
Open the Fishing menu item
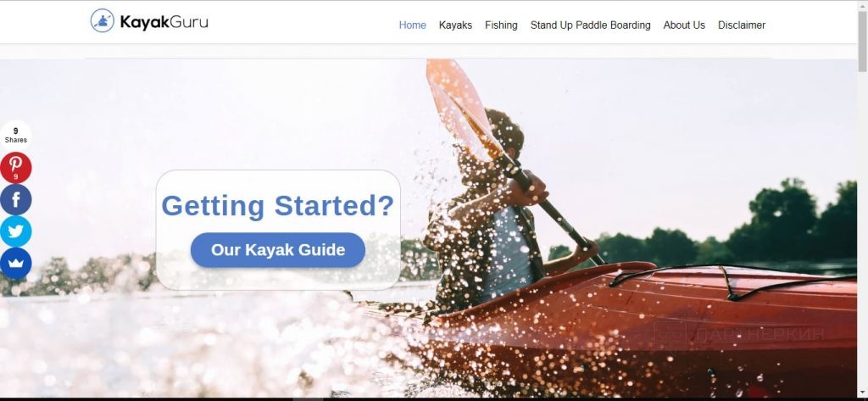[501, 25]
